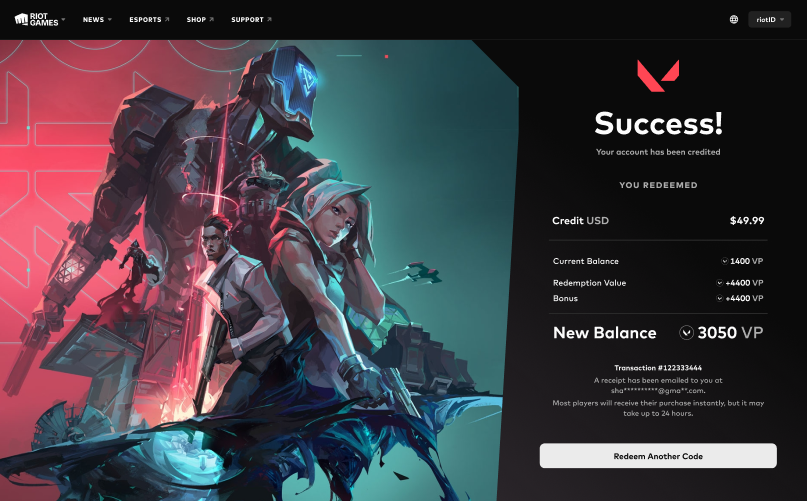Click the masked receipt email address
Image resolution: width=807 pixels, height=501 pixels.
click(x=658, y=391)
